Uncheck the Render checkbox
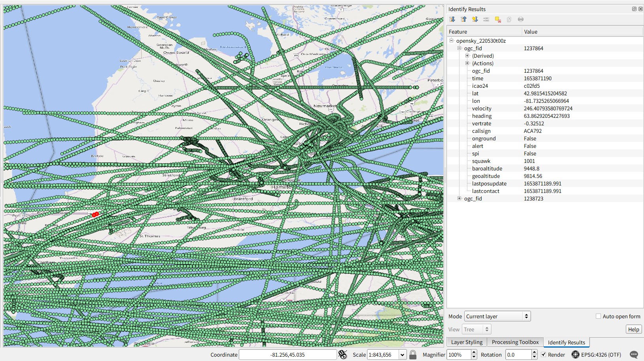The height and width of the screenshot is (361, 644). point(544,355)
